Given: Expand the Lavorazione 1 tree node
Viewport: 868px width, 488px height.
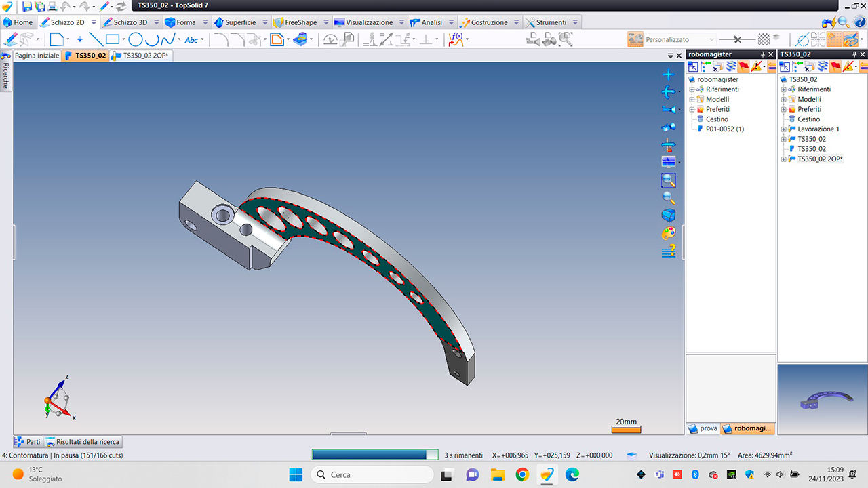Looking at the screenshot, I should (784, 129).
